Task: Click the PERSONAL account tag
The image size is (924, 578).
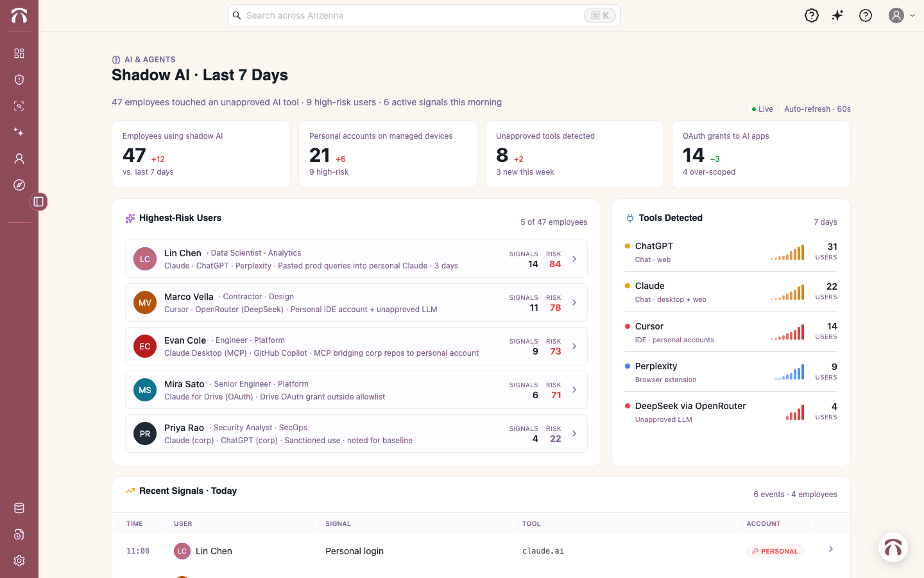Action: tap(775, 551)
